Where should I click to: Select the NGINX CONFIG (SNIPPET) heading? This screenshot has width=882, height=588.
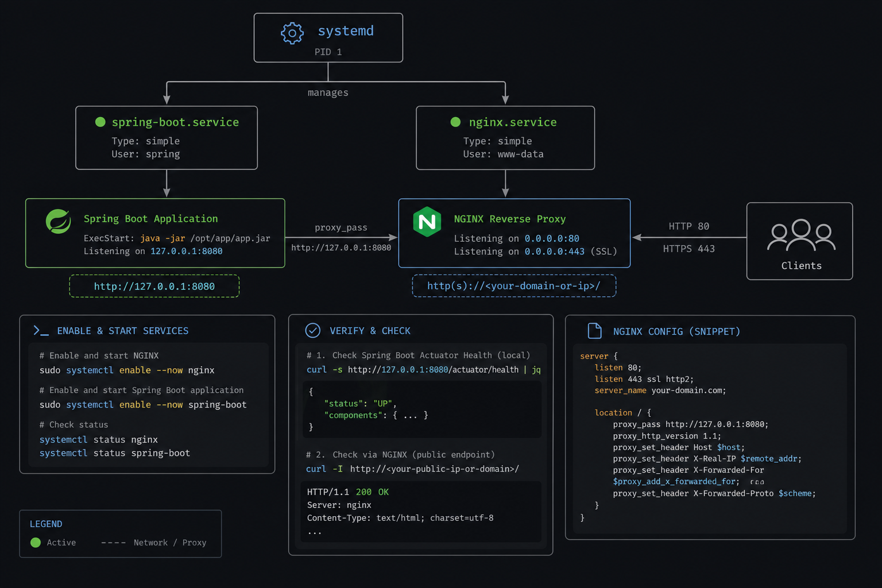[x=676, y=332]
